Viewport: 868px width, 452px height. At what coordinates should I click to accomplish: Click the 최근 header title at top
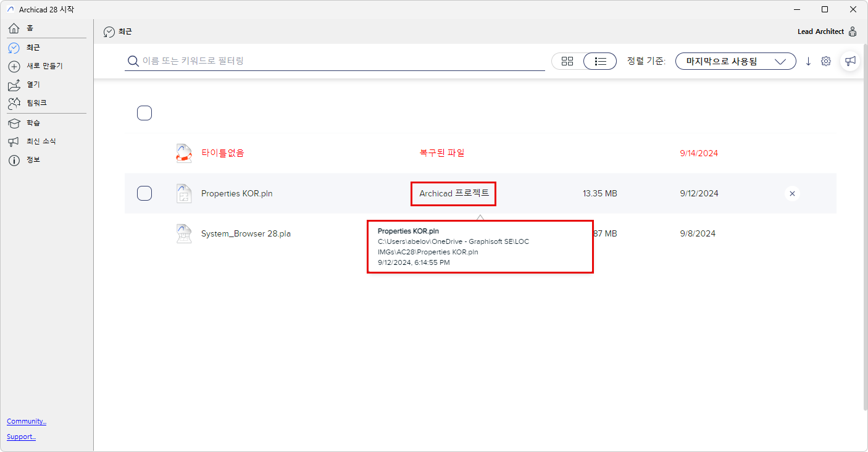click(x=125, y=31)
